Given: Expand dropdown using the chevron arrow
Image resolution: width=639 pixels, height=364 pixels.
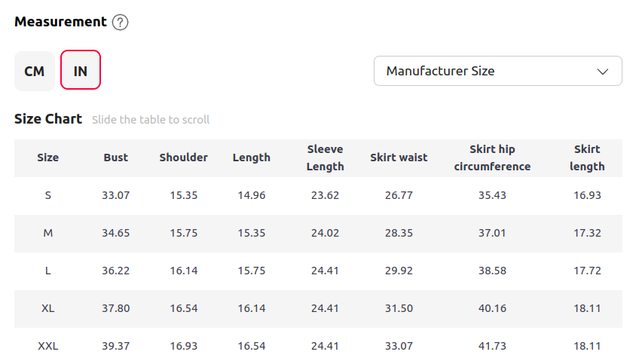Looking at the screenshot, I should coord(603,72).
